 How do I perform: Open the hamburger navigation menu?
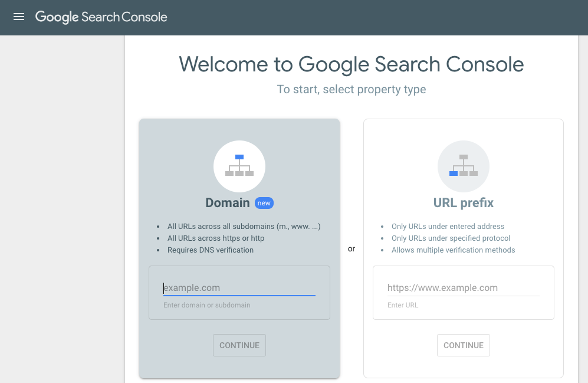[x=19, y=17]
